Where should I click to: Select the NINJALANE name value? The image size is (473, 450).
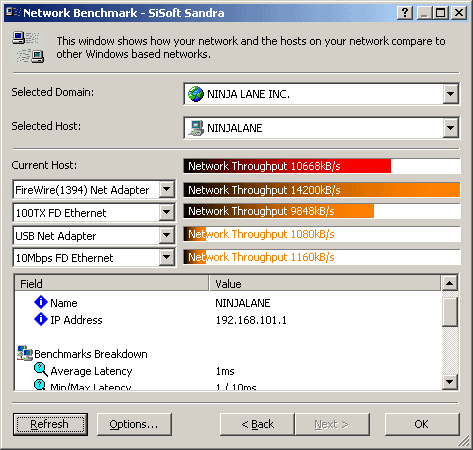[x=243, y=303]
